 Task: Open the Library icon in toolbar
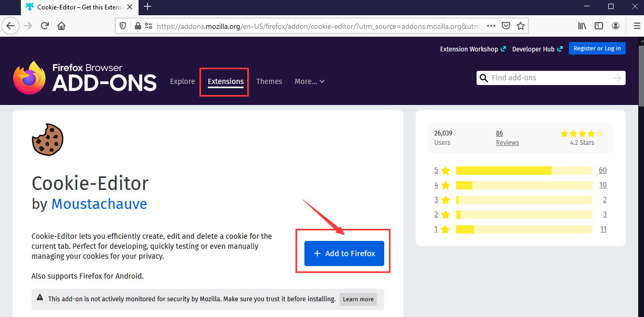pos(583,26)
